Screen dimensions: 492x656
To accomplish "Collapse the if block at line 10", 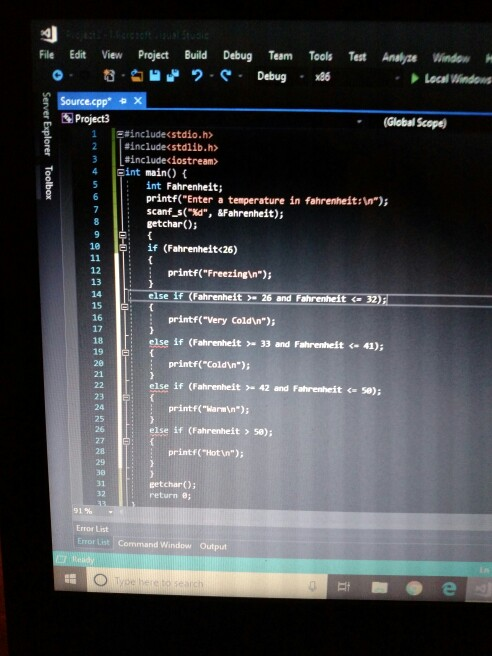I will 123,248.
